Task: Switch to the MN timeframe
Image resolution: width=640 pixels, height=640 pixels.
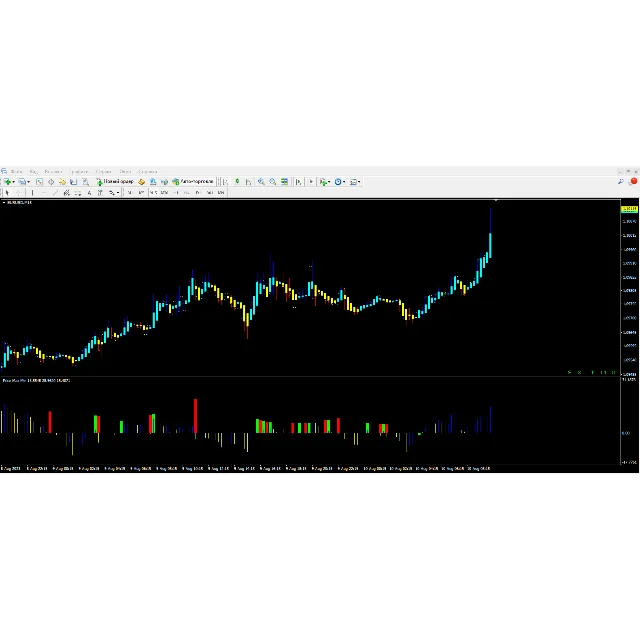Action: pos(221,193)
